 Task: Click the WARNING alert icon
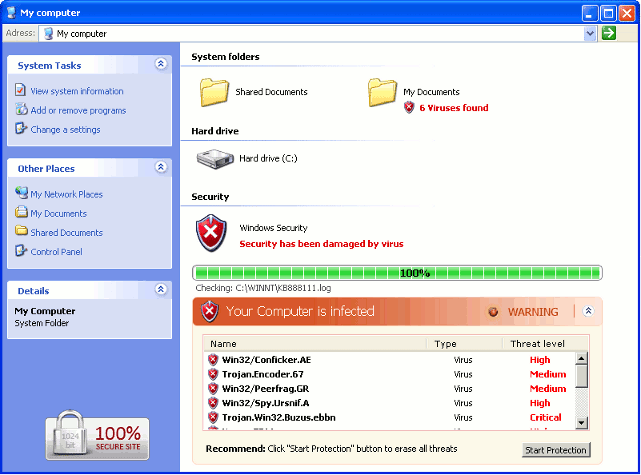point(493,312)
